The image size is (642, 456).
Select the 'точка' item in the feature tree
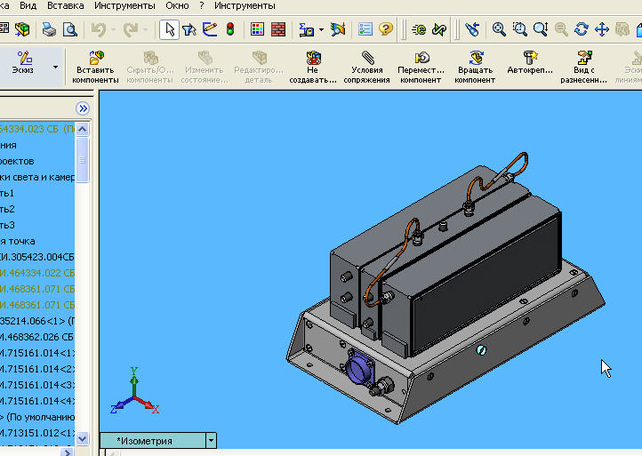[20, 241]
